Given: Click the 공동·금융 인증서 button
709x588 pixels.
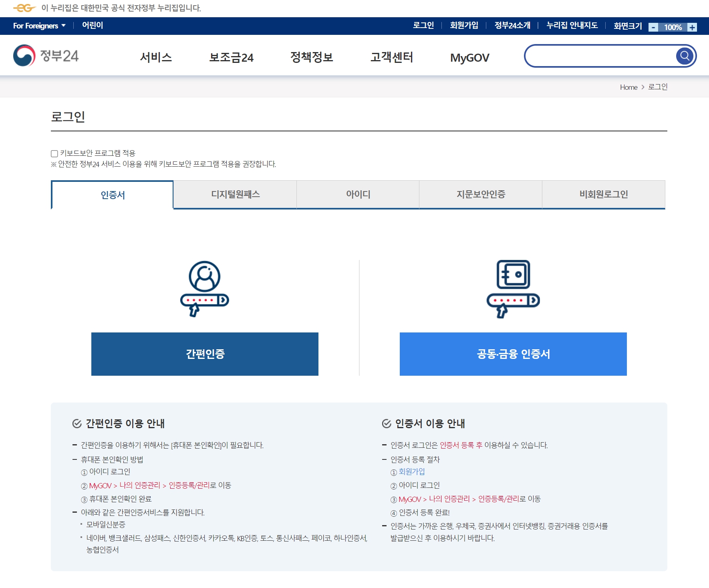Looking at the screenshot, I should [x=513, y=354].
